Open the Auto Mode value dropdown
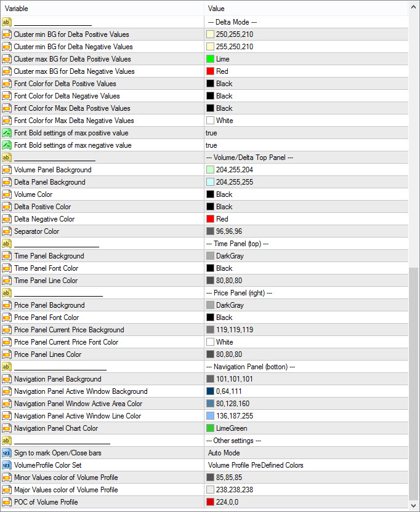This screenshot has height=512, width=420. coord(223,453)
